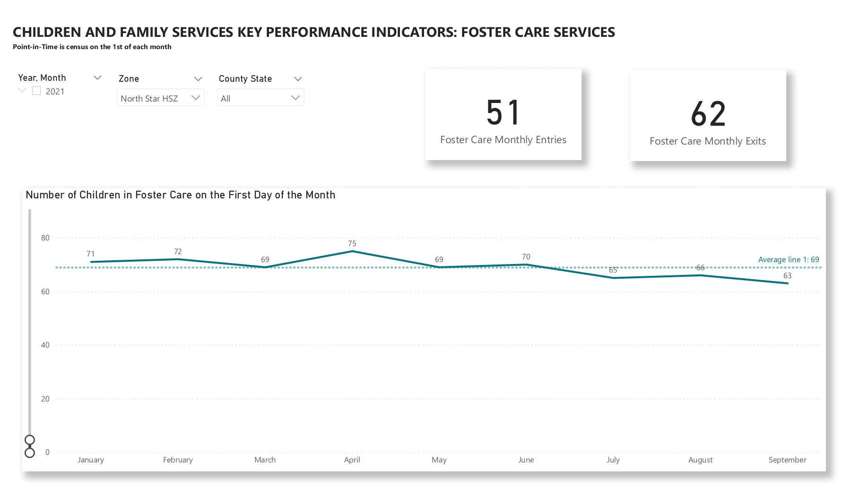This screenshot has height=504, width=851.
Task: Click the July data point valued 65
Action: coord(613,278)
